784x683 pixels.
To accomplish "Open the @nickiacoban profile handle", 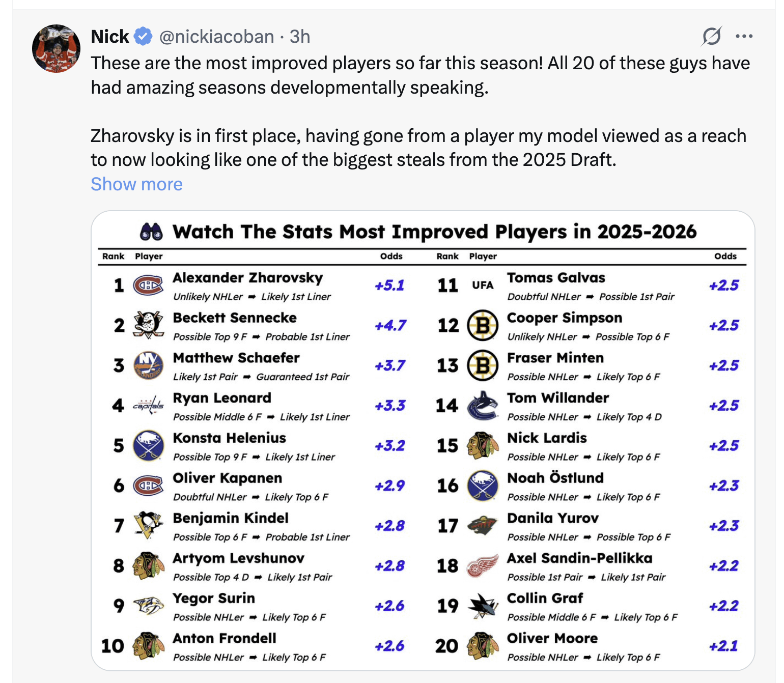I will (x=216, y=37).
